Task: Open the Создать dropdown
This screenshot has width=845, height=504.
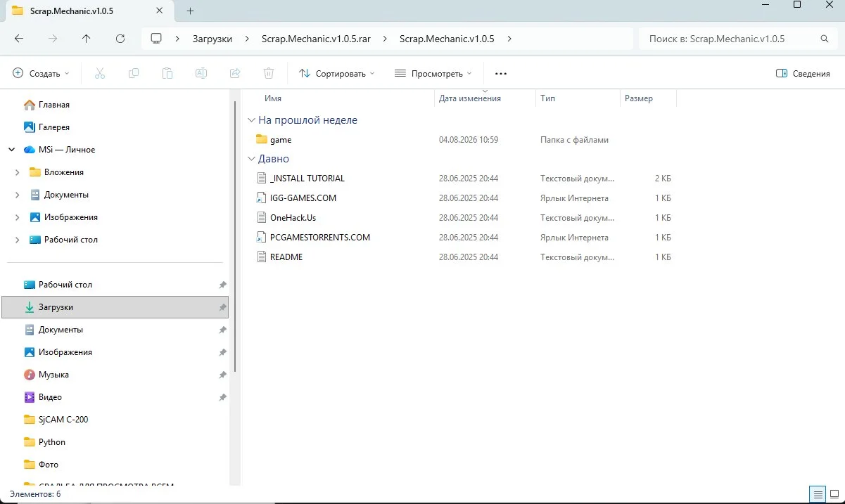Action: click(42, 73)
